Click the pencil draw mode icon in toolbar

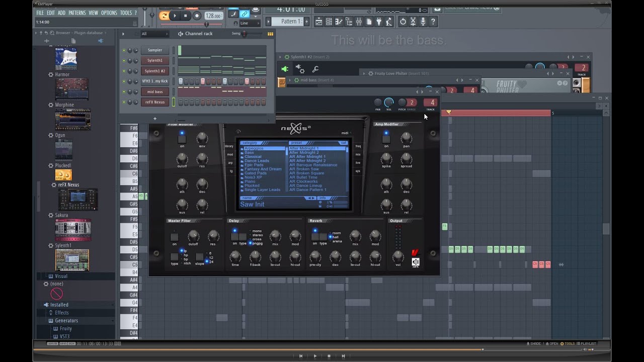(x=233, y=14)
